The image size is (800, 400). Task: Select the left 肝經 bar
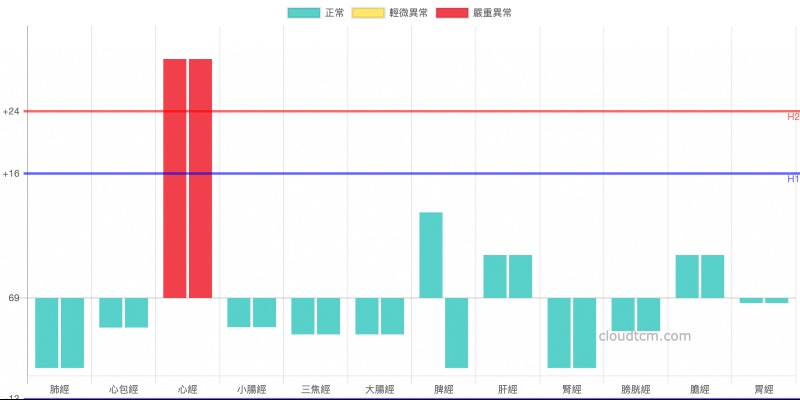tap(495, 276)
